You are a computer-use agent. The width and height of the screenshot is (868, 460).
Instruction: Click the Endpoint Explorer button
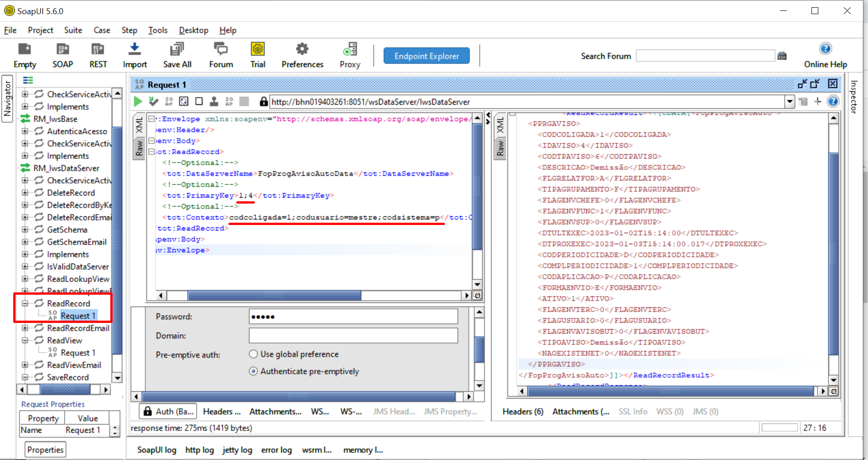point(427,56)
